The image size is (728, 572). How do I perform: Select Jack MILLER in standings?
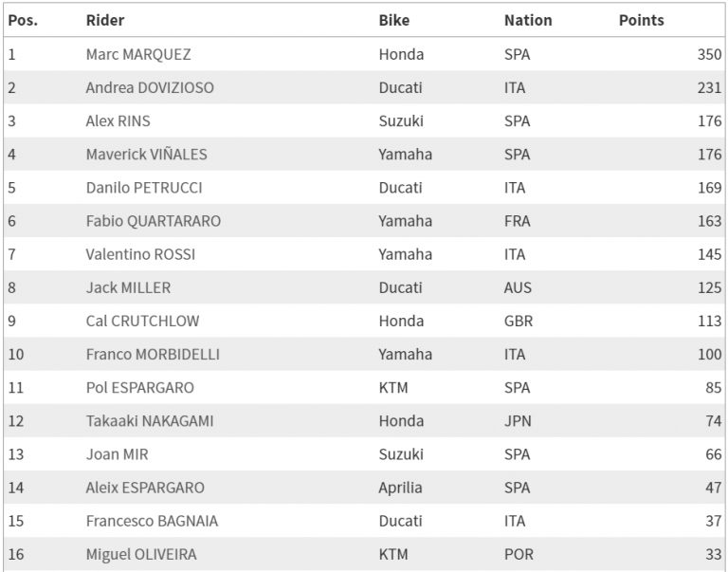point(128,287)
